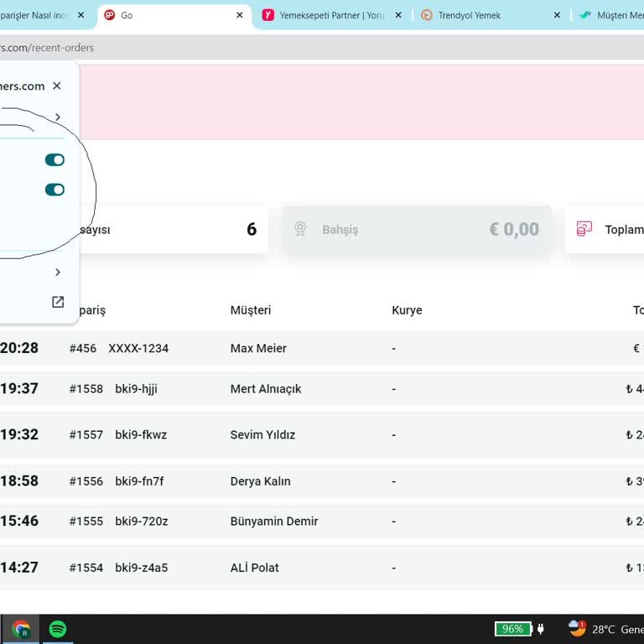Click the Yemeksepeti tab favicon

pyautogui.click(x=267, y=15)
